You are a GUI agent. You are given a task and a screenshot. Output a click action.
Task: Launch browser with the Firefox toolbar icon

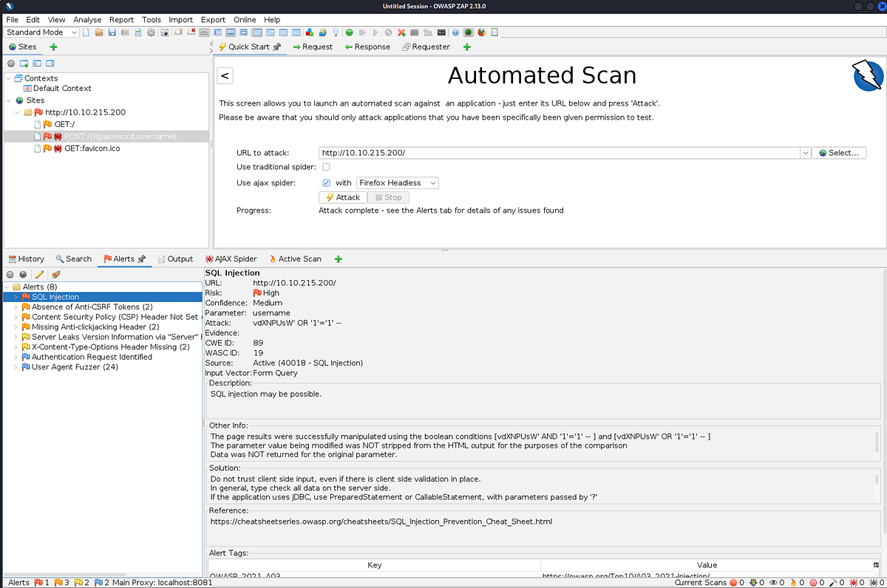pos(480,33)
